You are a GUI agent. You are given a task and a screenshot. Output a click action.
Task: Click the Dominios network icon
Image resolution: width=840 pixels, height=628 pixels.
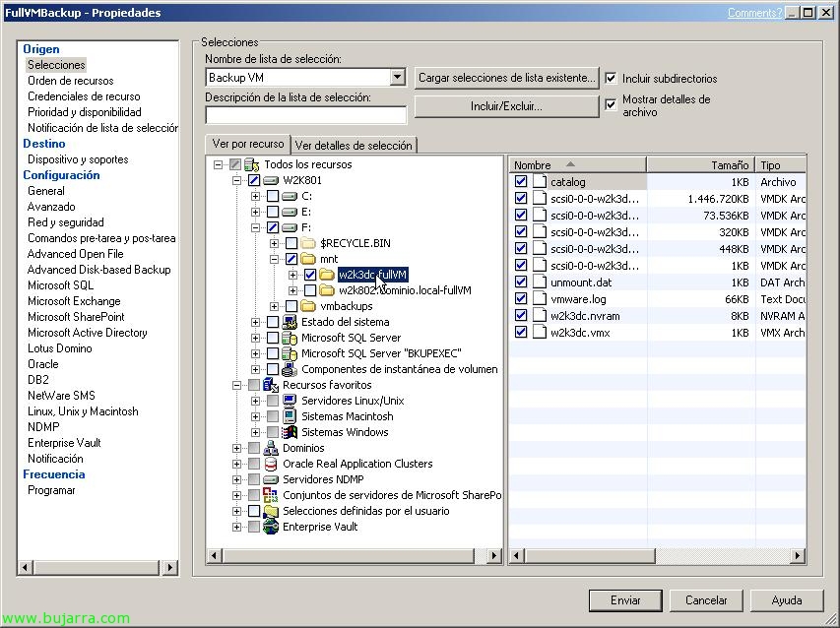pyautogui.click(x=271, y=448)
